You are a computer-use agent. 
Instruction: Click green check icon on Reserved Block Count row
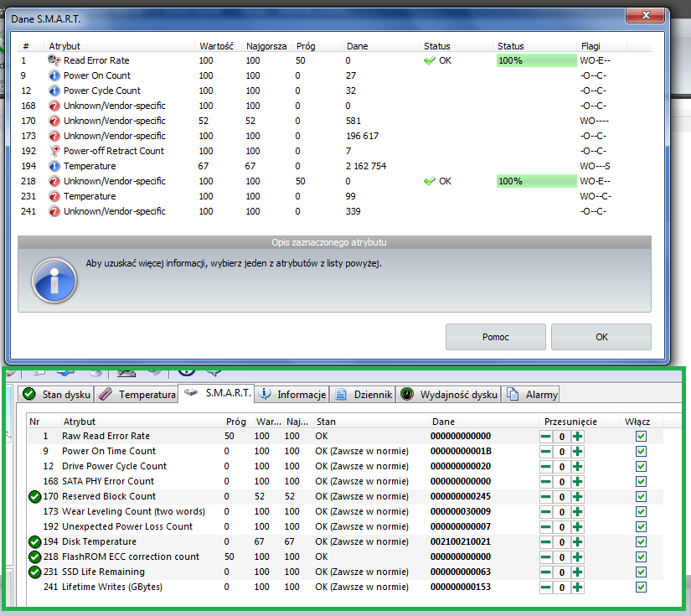point(35,496)
